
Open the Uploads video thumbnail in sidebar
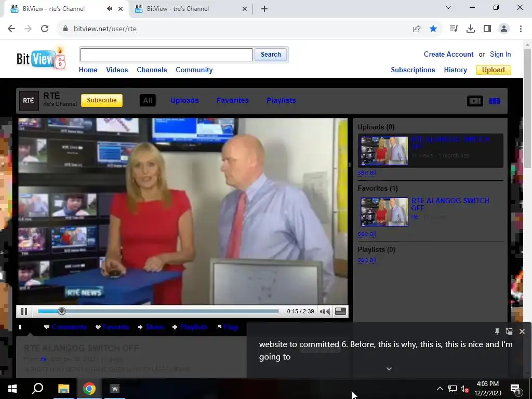point(384,151)
